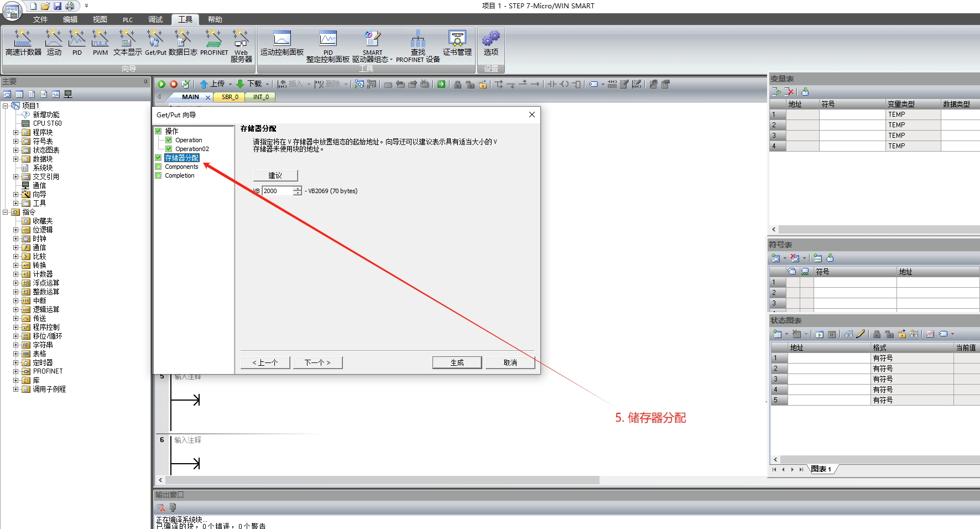Expand the 定时器 instruction folder
Image resolution: width=980 pixels, height=529 pixels.
click(16, 362)
